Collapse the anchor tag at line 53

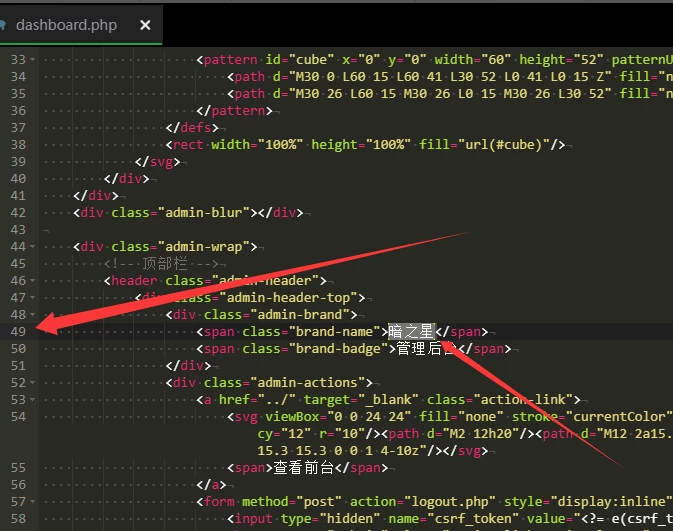tap(34, 399)
